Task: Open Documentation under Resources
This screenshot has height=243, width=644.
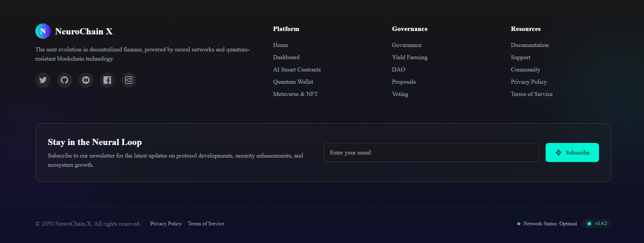Action: tap(530, 45)
